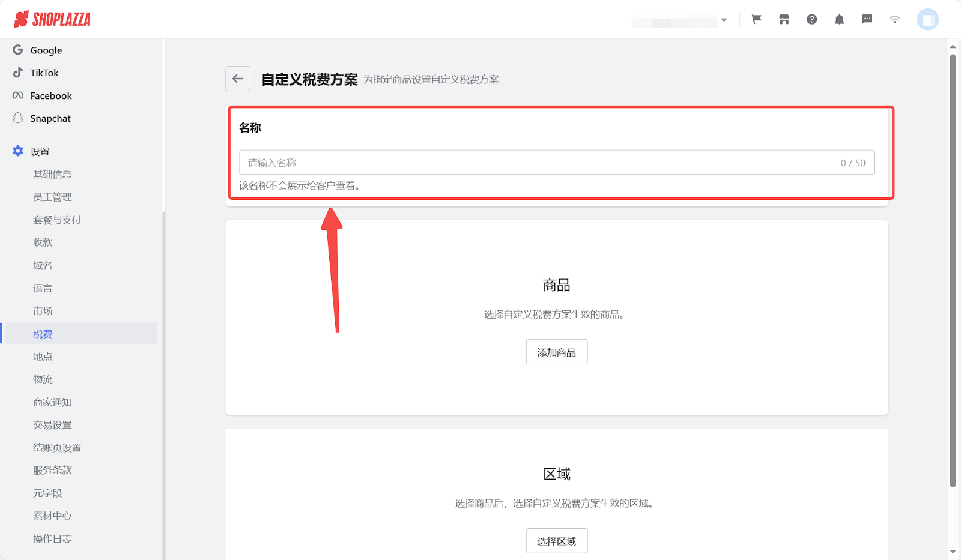Click the 该名称不会展示给客户查看 hint text
The height and width of the screenshot is (560, 961).
point(300,185)
